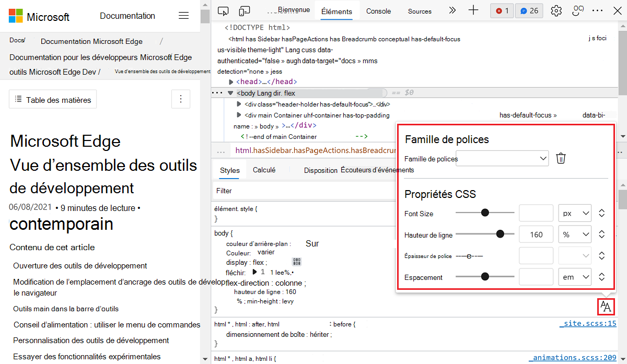
Task: Jump to Personnalisation des outils de développement
Action: pyautogui.click(x=91, y=340)
